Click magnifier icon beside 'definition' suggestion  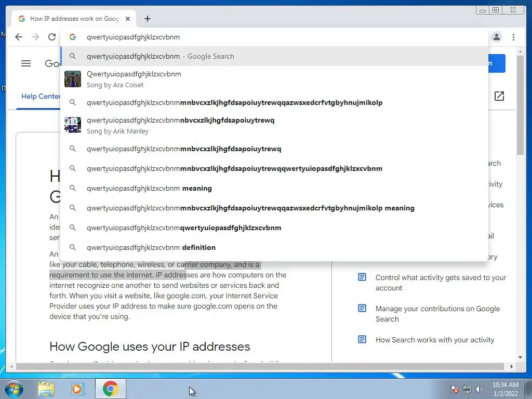tap(73, 247)
